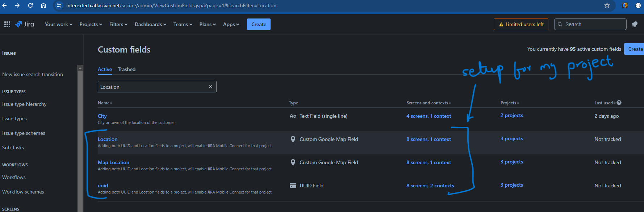
Task: Open 4 screens, 1 context for City
Action: (x=428, y=116)
